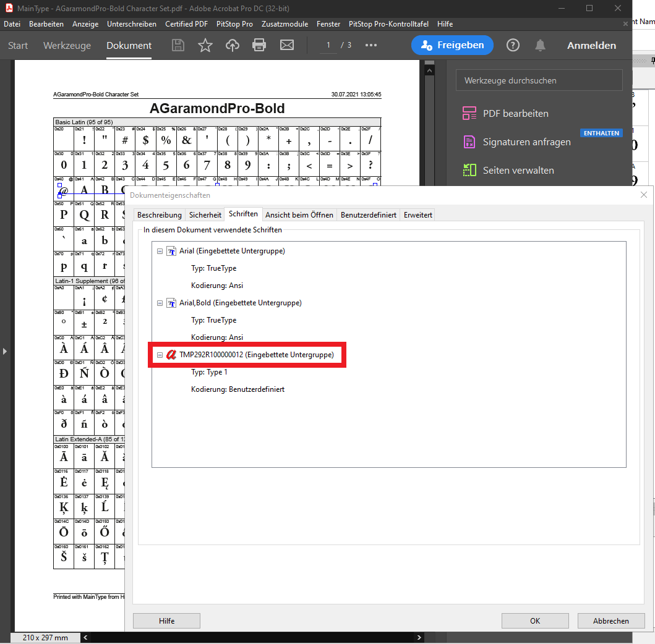Click the AGaramondPro-Bold document heading

coord(217,109)
